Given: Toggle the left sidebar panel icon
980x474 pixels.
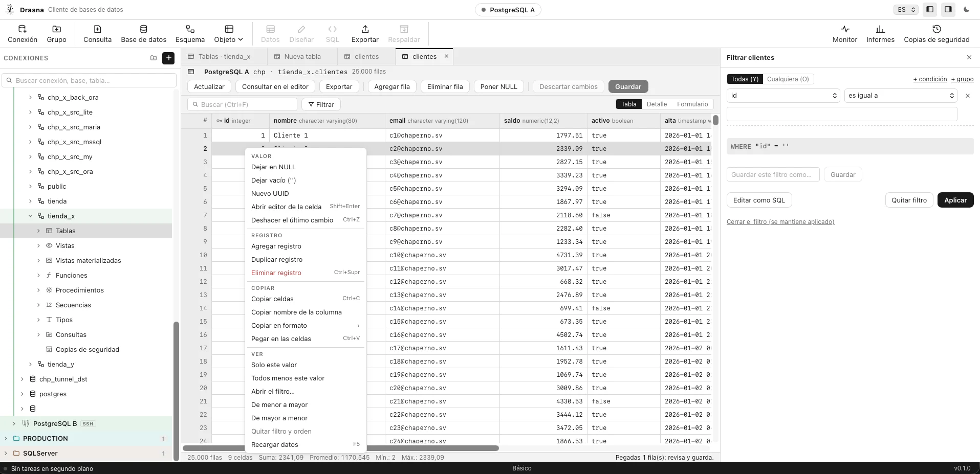Looking at the screenshot, I should 930,10.
